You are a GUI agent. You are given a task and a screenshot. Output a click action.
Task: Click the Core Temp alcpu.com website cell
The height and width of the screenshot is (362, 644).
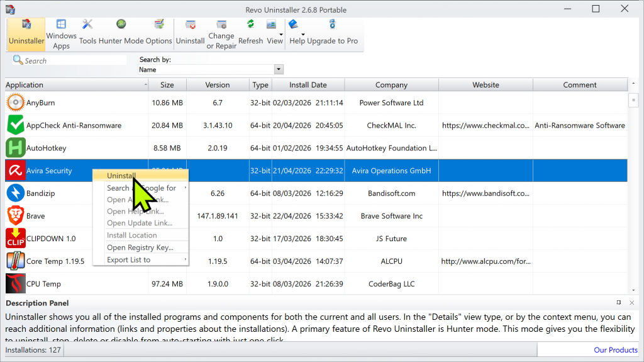pos(486,261)
